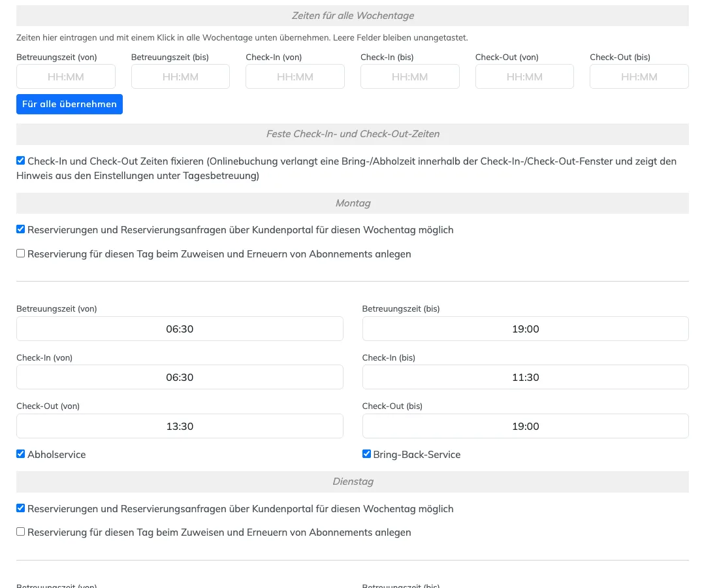Focus the all-weekdays "Check-In (von)" HH:MM field
Screen dimensions: 702x588
295,76
